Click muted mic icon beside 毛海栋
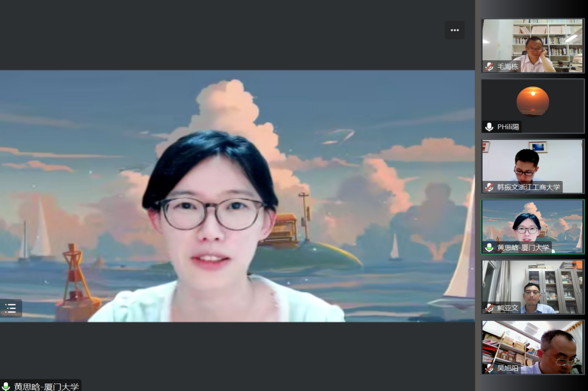 (489, 67)
